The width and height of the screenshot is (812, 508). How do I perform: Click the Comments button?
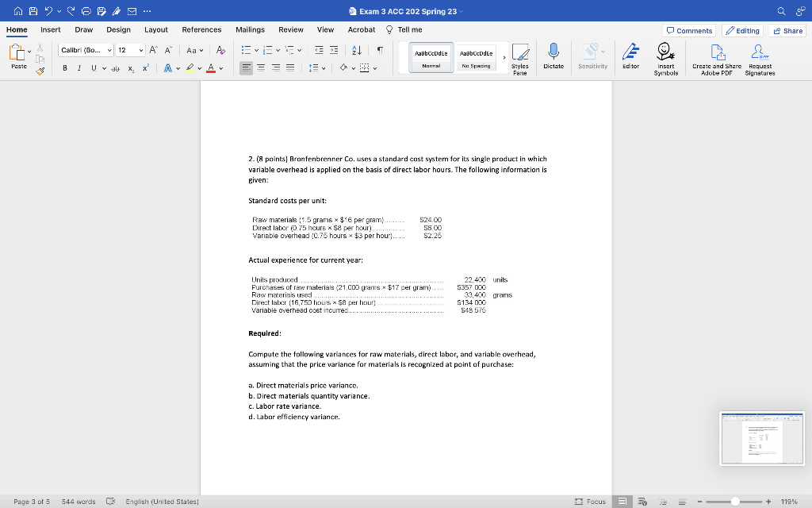coord(689,30)
